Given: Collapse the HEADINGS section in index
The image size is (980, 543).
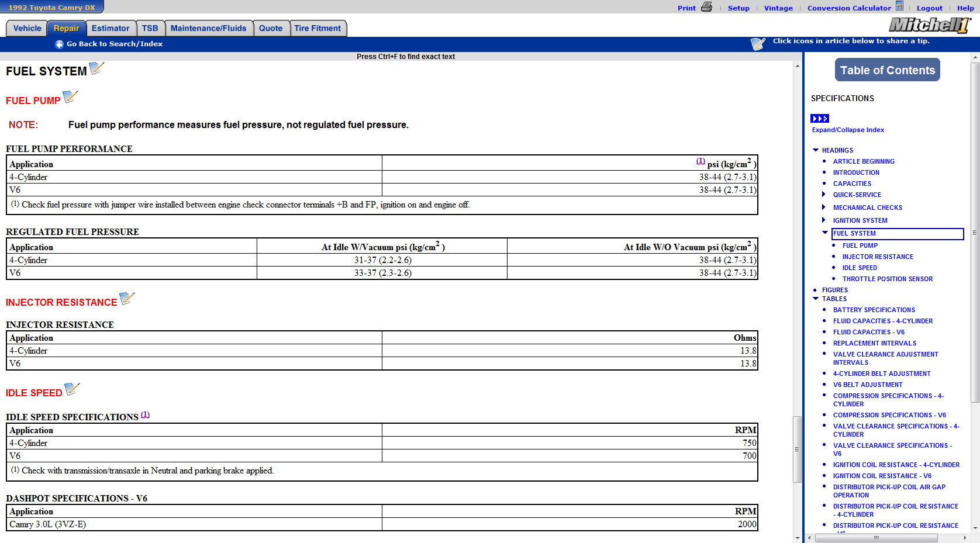Looking at the screenshot, I should pyautogui.click(x=816, y=150).
